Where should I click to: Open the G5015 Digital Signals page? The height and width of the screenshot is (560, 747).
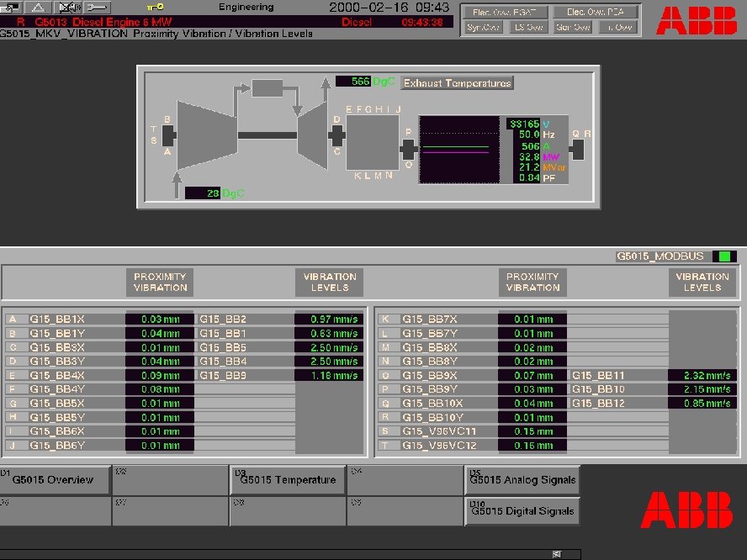523,510
